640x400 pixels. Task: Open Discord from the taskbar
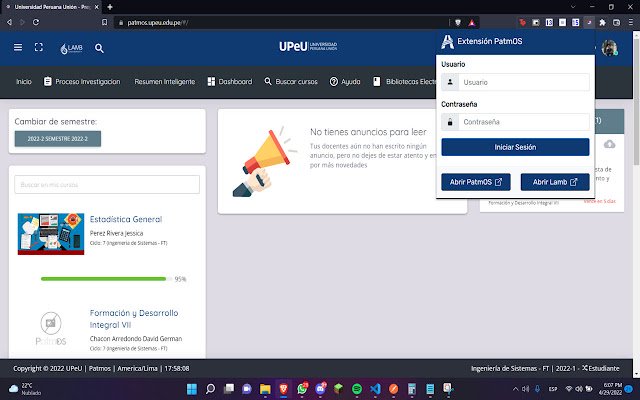(x=321, y=389)
